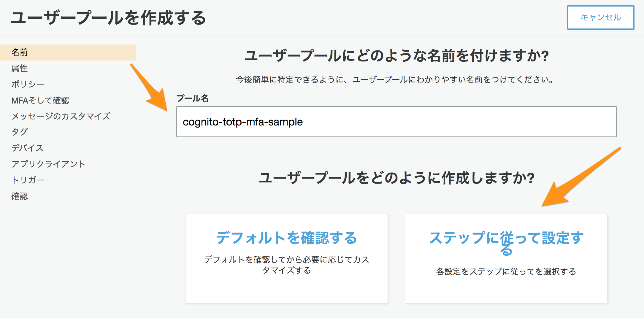Open the タグ configuration page
Image resolution: width=644 pixels, height=318 pixels.
point(20,132)
